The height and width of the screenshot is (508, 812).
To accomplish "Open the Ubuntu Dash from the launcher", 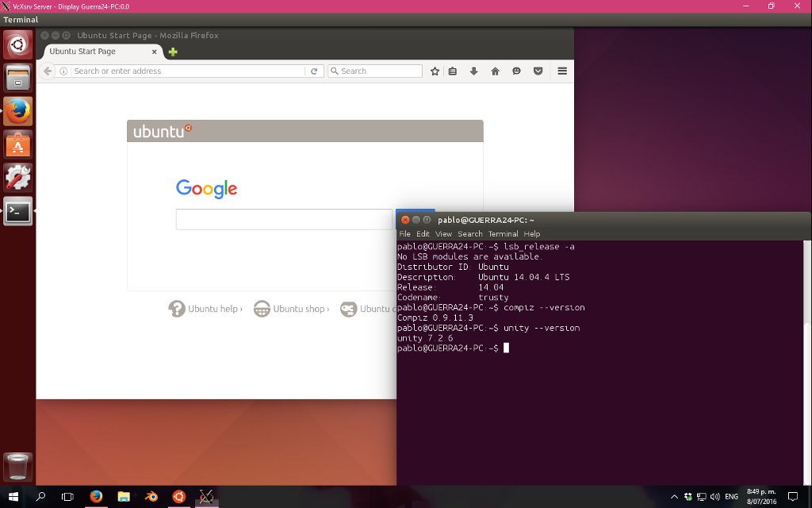I will (x=17, y=45).
